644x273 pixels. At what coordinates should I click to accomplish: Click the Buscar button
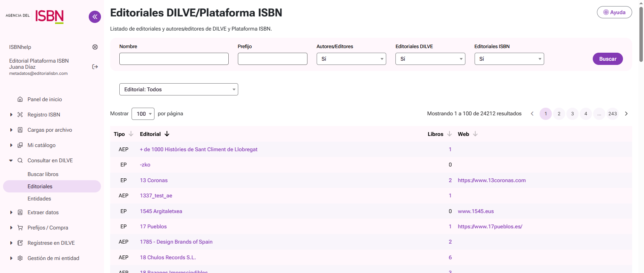click(608, 59)
